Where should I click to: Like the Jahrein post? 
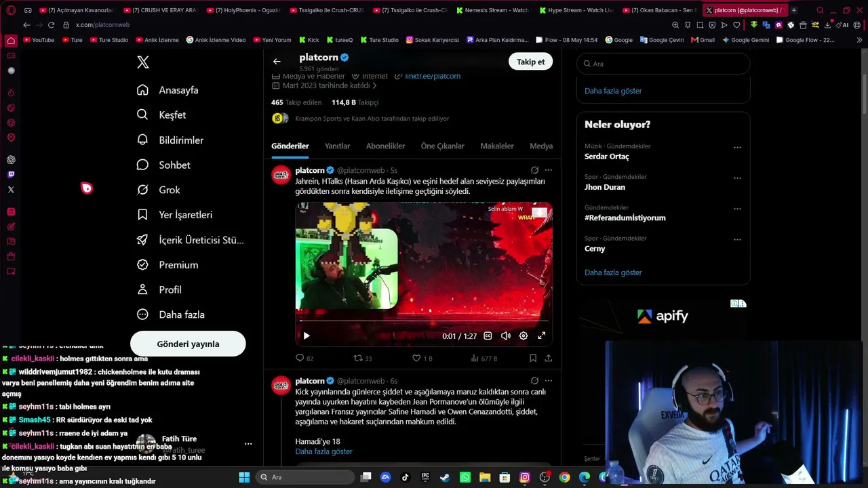pyautogui.click(x=422, y=359)
